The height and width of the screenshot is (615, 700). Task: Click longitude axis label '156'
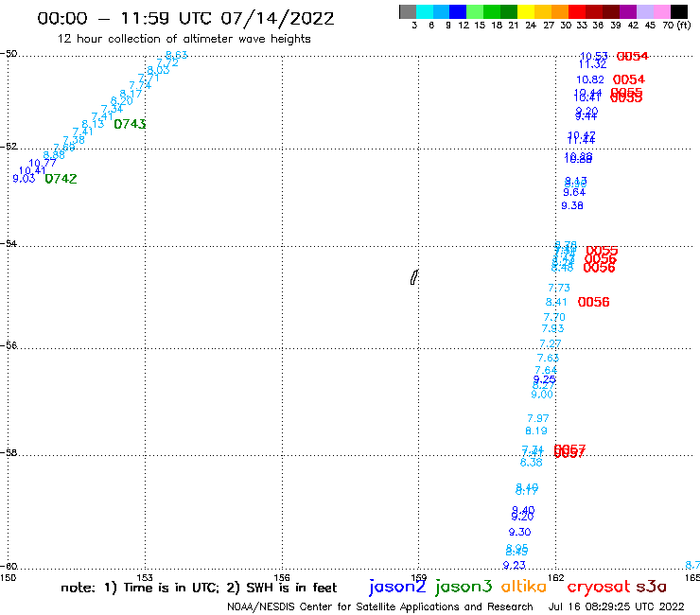[282, 577]
